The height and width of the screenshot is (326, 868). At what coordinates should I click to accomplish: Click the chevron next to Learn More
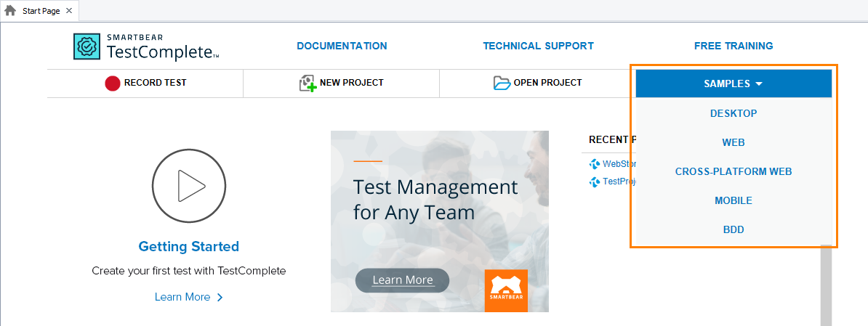220,297
